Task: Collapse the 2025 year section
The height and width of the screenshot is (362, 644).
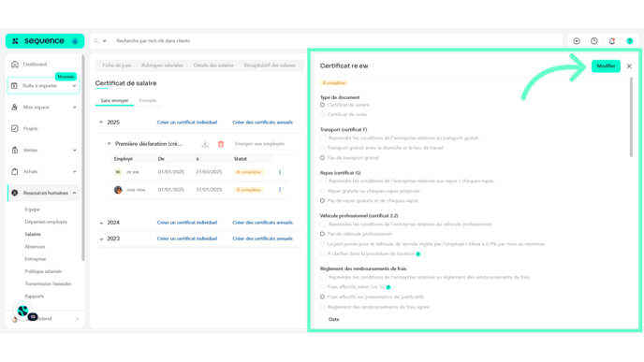Action: tap(101, 123)
